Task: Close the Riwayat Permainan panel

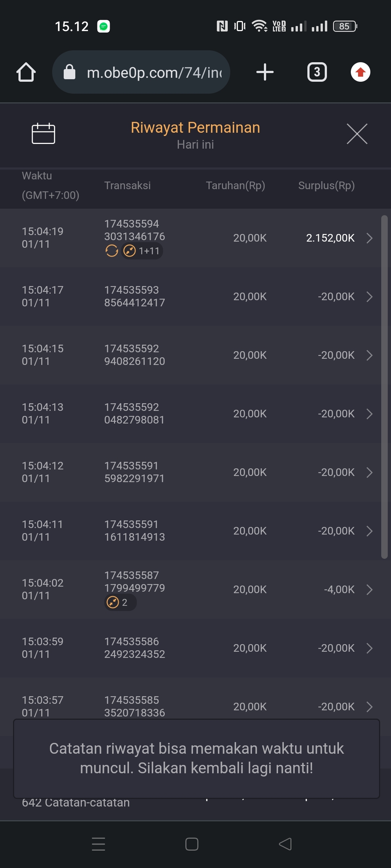Action: point(357,134)
